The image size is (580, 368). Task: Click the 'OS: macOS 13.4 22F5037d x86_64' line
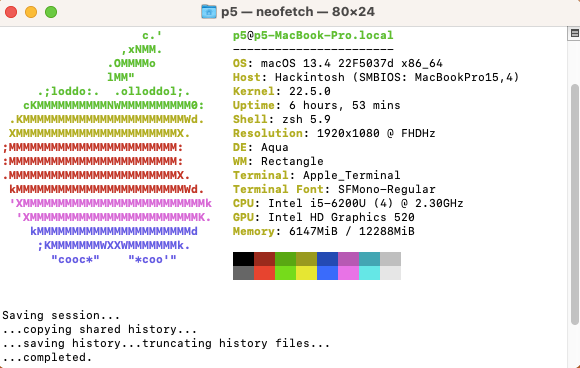tap(338, 63)
